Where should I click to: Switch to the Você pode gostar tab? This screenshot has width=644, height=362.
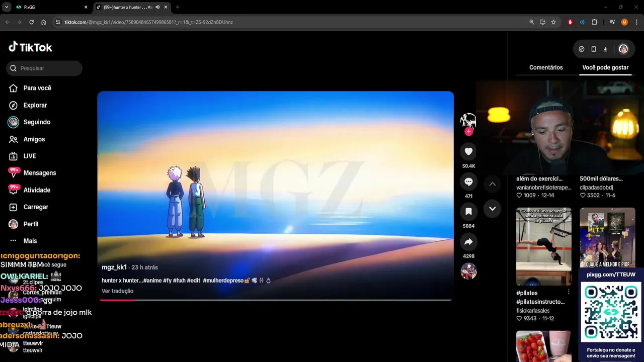pos(605,67)
